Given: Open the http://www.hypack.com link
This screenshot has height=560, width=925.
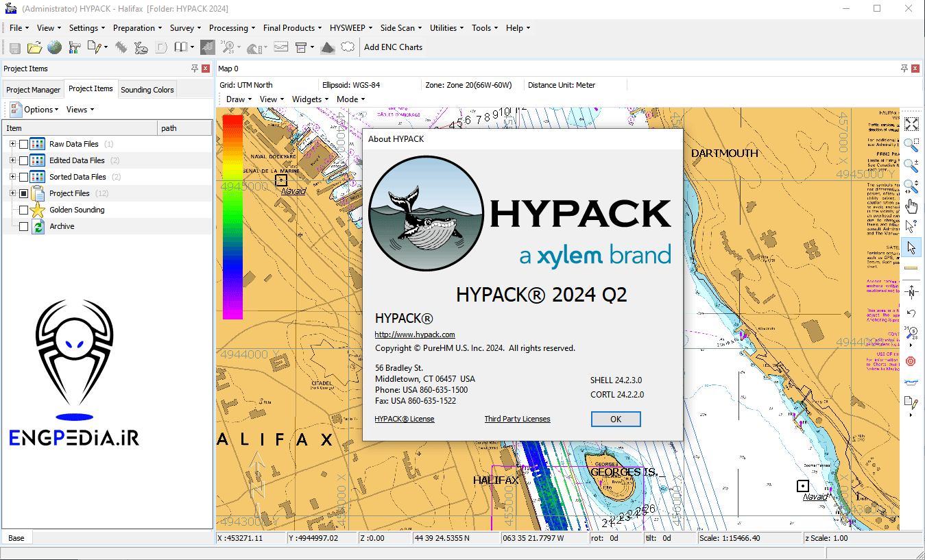Looking at the screenshot, I should [415, 334].
